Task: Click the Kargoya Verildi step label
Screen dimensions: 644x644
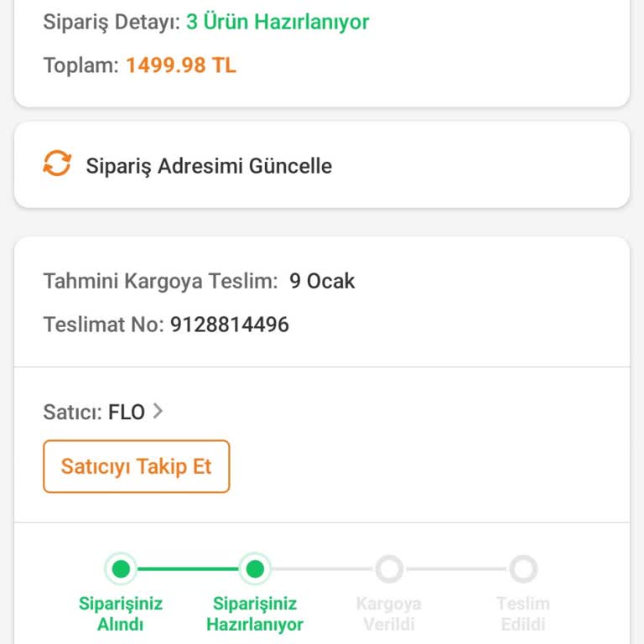Action: click(x=389, y=614)
